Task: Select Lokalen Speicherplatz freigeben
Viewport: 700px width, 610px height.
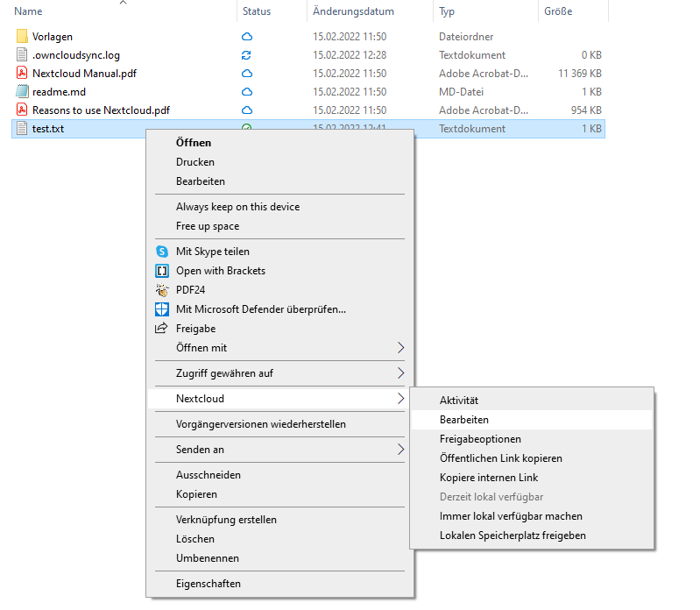Action: coord(532,535)
